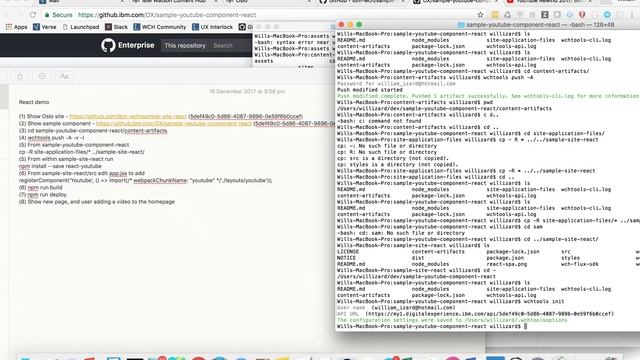
Task: Click the terminal 'wchtools init' command line
Action: pyautogui.click(x=451, y=302)
